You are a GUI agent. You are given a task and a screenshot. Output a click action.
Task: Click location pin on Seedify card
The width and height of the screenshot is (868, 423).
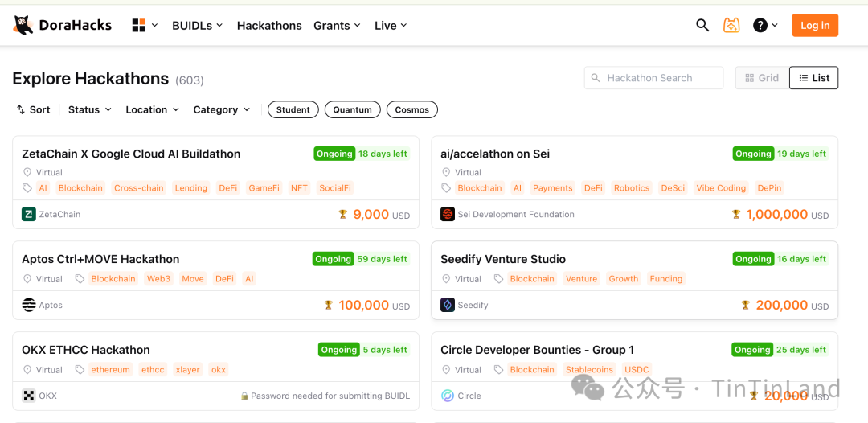445,279
